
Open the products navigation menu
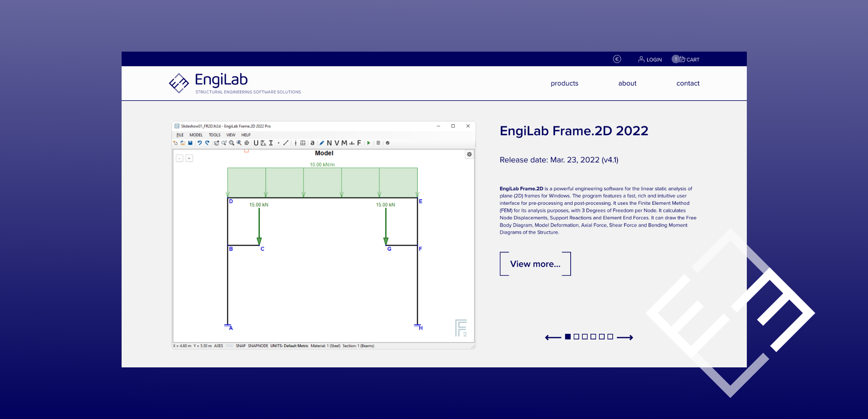coord(564,83)
